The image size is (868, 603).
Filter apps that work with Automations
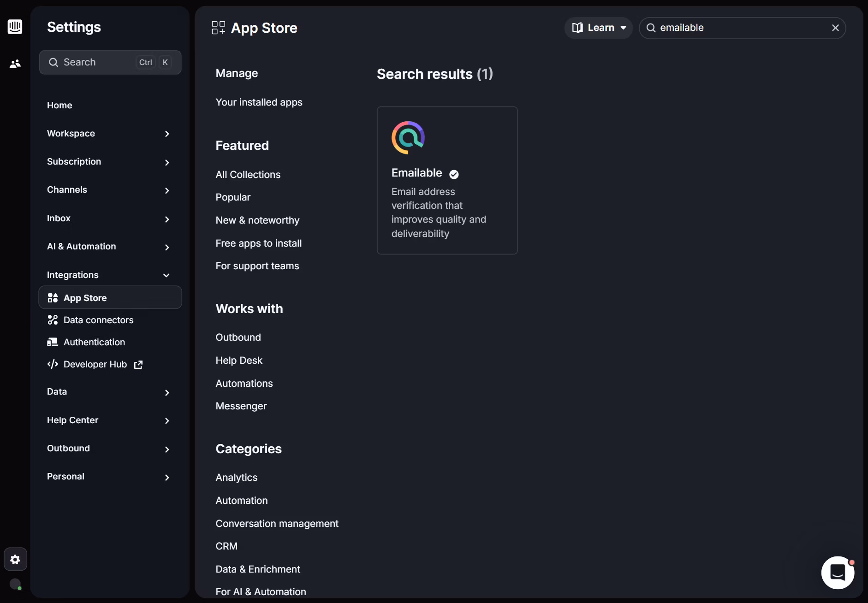tap(244, 384)
